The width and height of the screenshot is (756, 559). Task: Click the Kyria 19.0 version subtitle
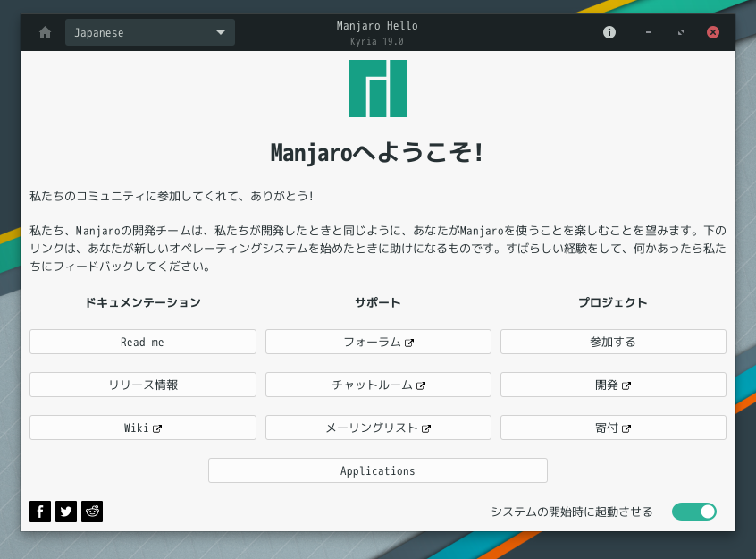click(x=377, y=41)
